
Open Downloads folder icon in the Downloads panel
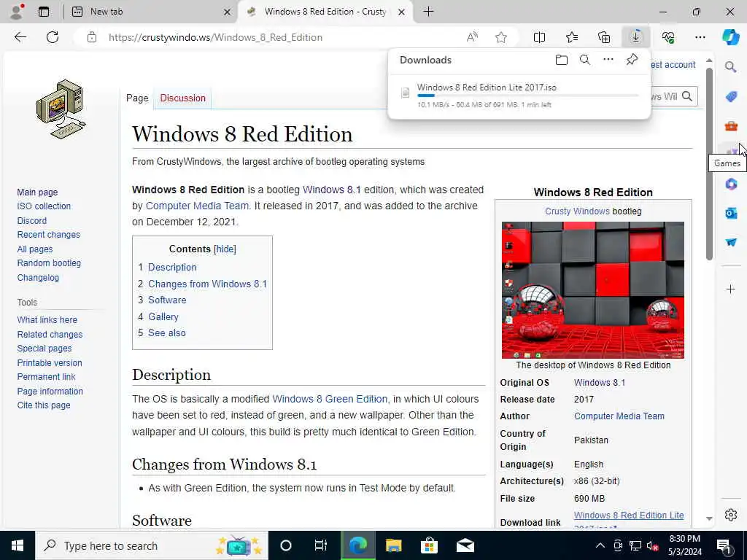click(x=562, y=60)
